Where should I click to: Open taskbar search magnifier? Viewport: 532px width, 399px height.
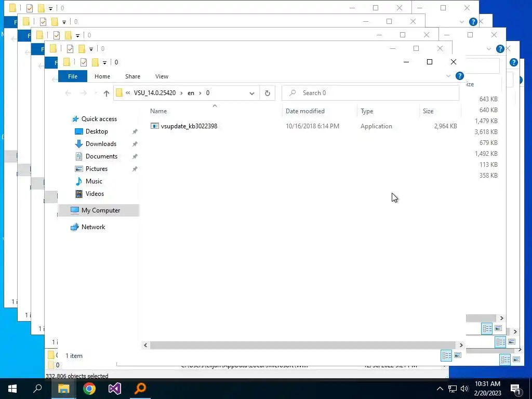(x=37, y=389)
